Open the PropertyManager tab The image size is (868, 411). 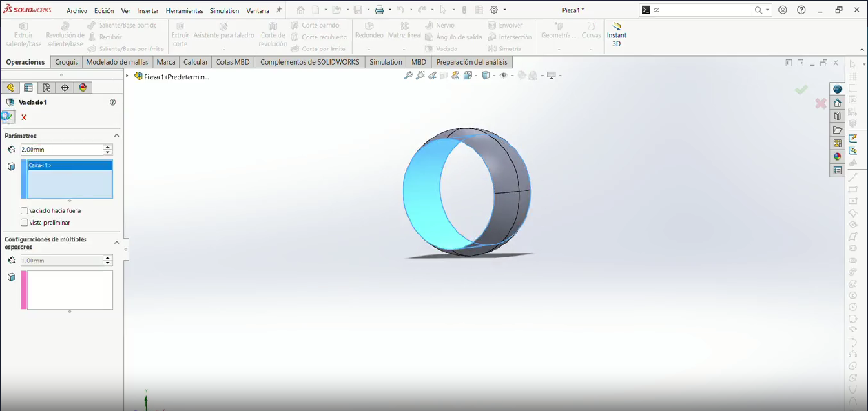point(28,88)
